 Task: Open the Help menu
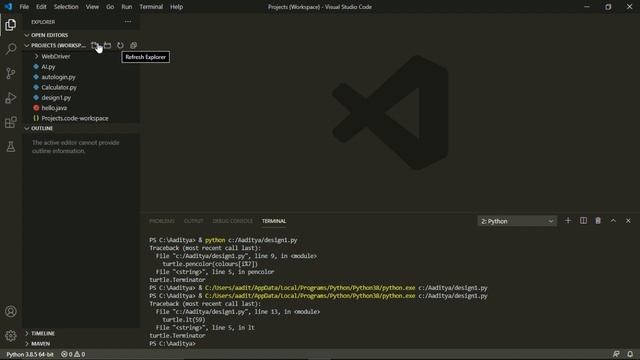tap(176, 7)
